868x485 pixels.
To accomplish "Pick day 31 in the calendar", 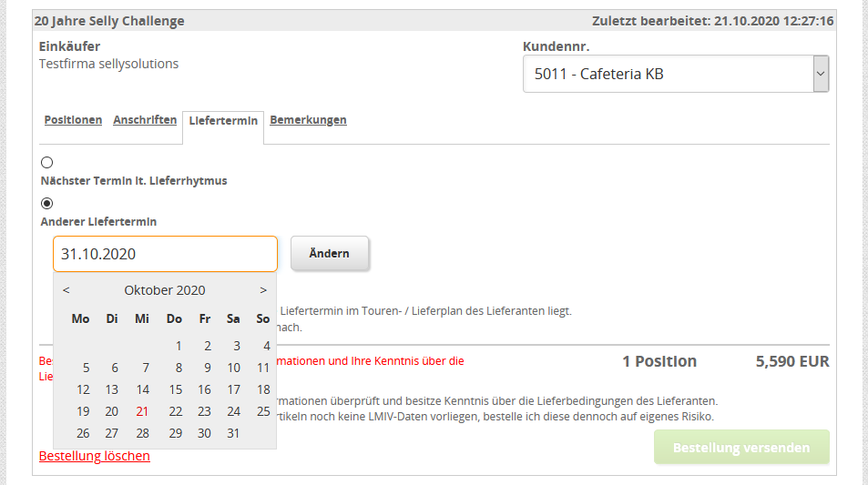I will 234,433.
